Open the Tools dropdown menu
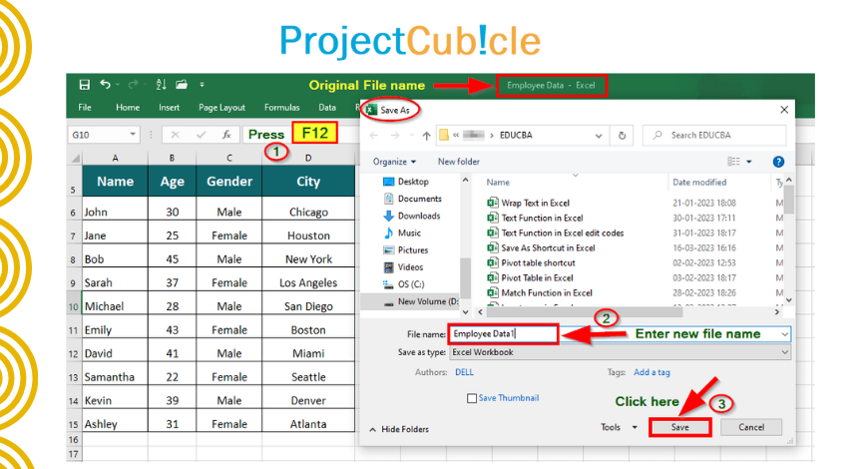868x469 pixels. coord(620,427)
